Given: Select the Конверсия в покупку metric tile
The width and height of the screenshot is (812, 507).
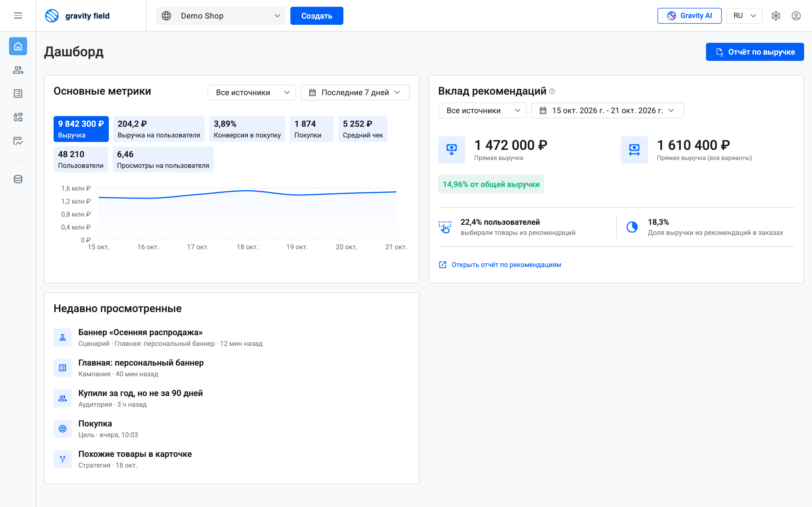Looking at the screenshot, I should click(x=247, y=129).
